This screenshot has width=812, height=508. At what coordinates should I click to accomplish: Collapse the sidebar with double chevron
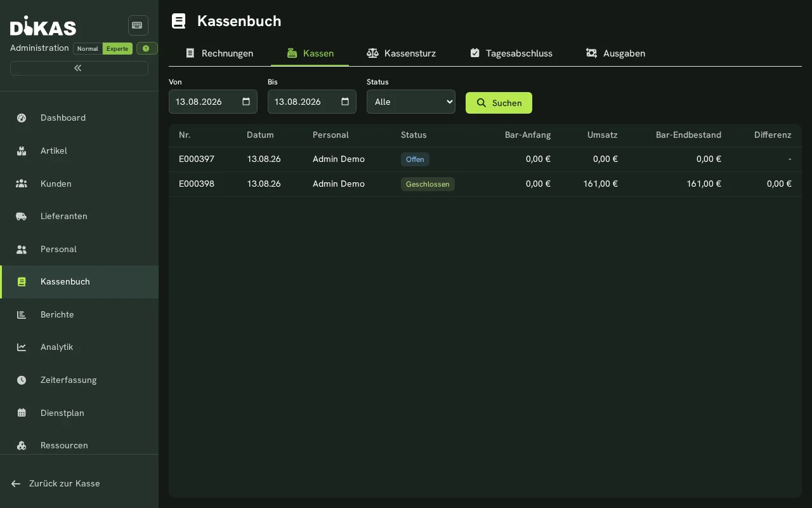click(x=79, y=68)
